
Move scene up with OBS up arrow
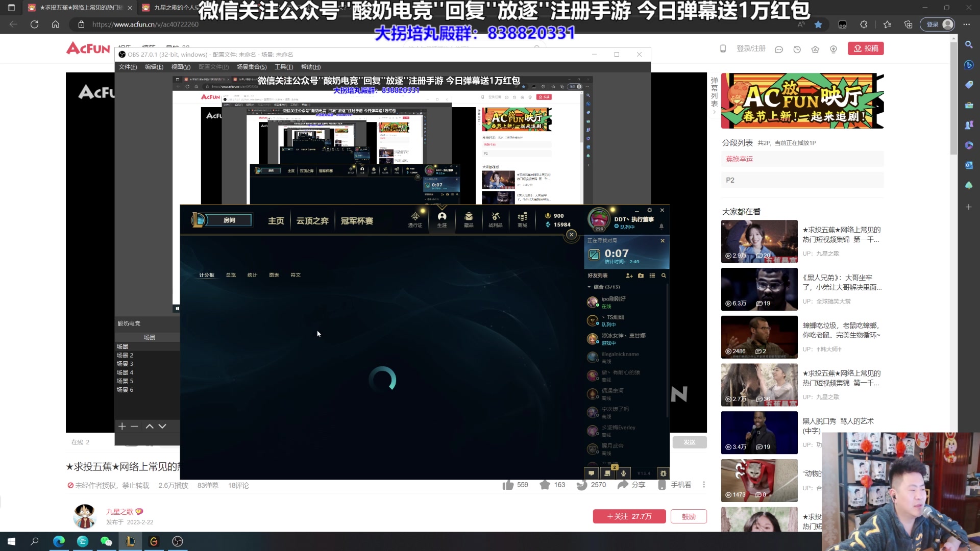tap(150, 426)
